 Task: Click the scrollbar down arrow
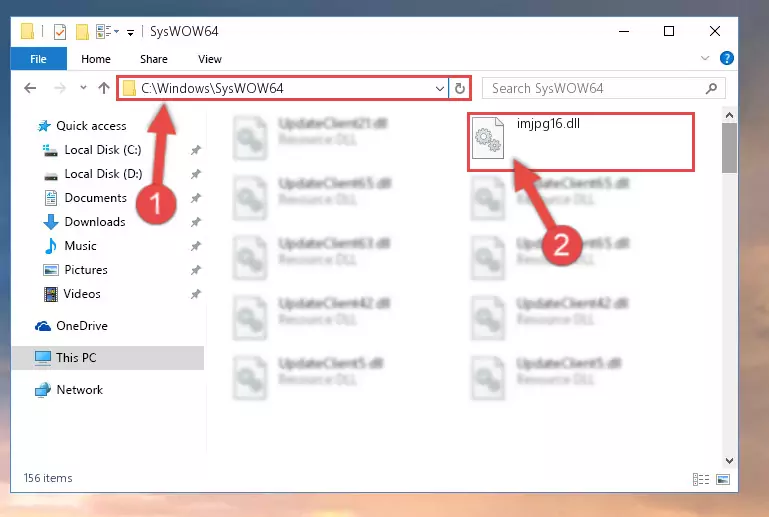[729, 461]
